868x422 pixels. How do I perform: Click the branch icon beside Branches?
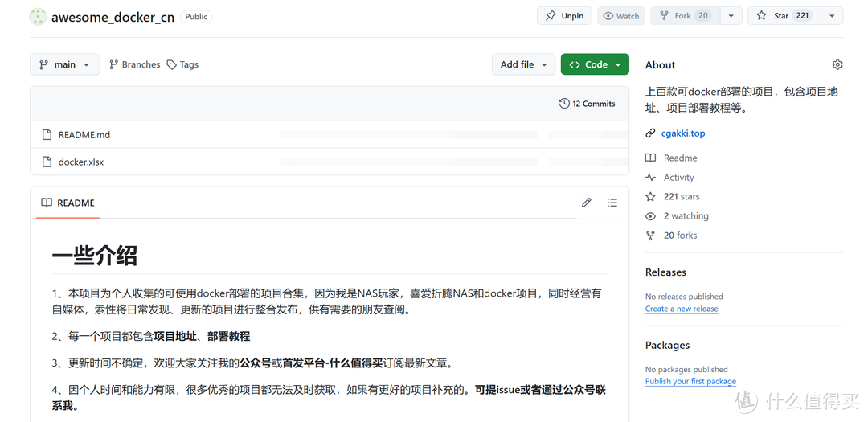pos(113,64)
